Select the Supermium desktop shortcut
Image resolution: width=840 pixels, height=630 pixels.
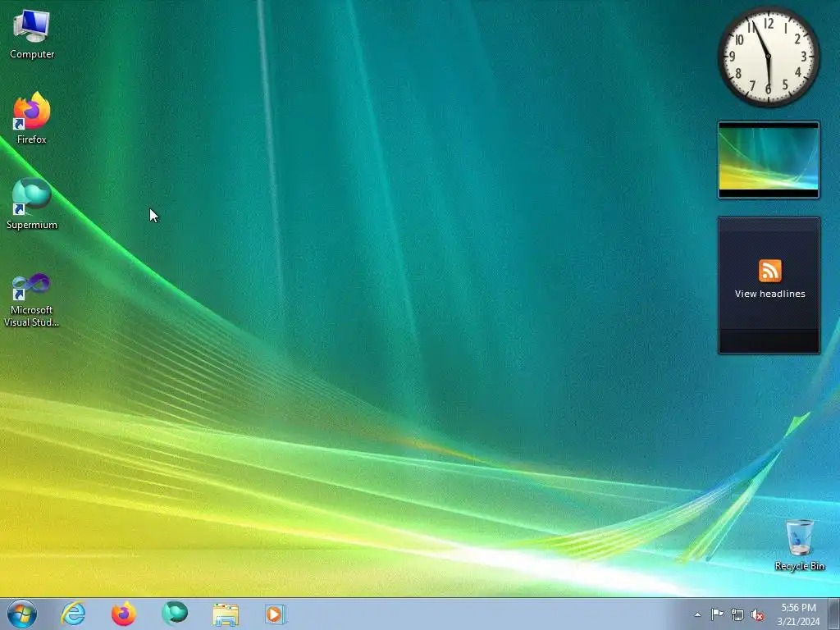[32, 203]
